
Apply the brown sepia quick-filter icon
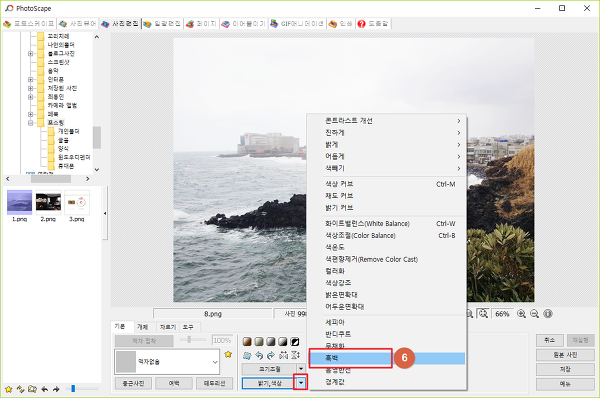tap(247, 341)
